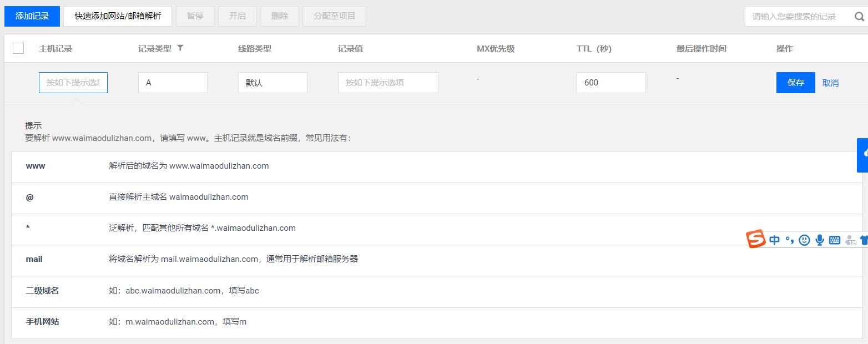Select the www hint row
The width and height of the screenshot is (868, 344).
tap(437, 166)
